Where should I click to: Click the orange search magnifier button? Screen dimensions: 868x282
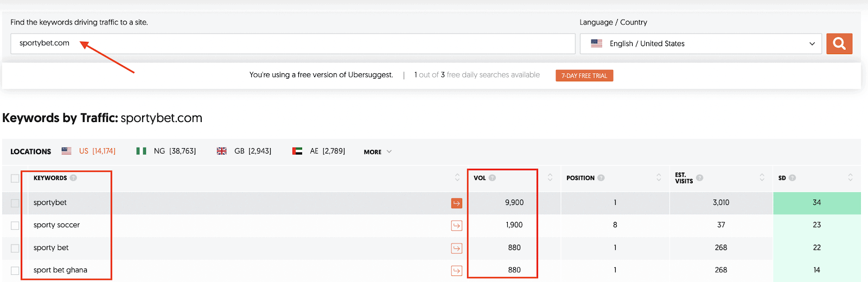839,43
